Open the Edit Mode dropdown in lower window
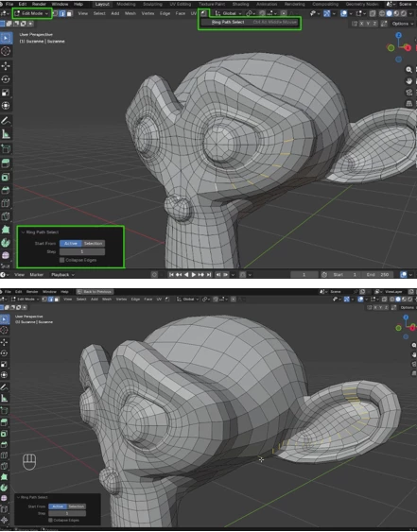 pos(26,300)
